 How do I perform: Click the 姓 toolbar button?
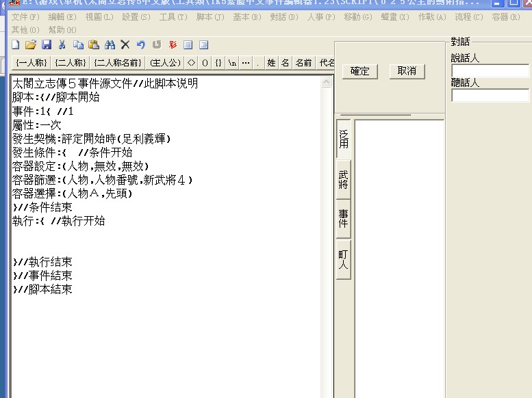coord(271,63)
